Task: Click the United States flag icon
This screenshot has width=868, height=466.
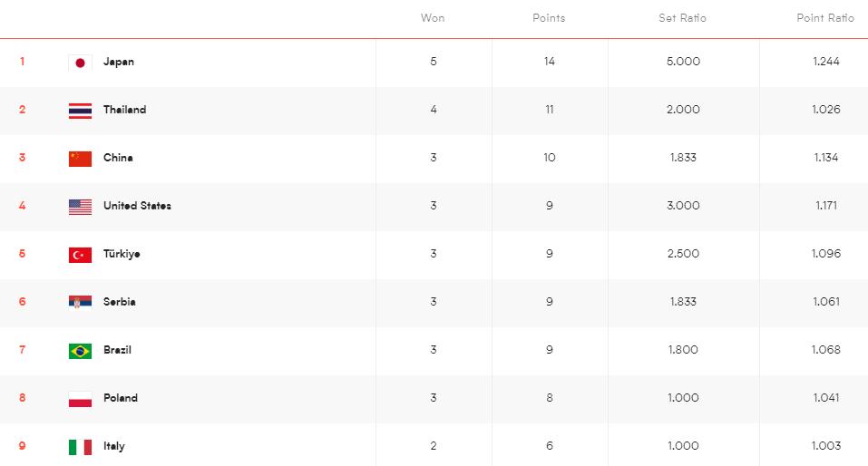Action: click(x=80, y=207)
